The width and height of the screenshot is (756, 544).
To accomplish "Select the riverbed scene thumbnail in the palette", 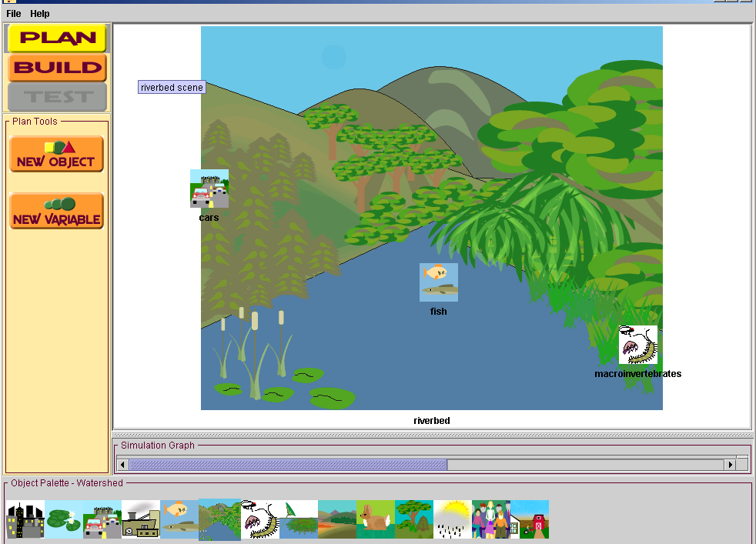I will click(220, 519).
